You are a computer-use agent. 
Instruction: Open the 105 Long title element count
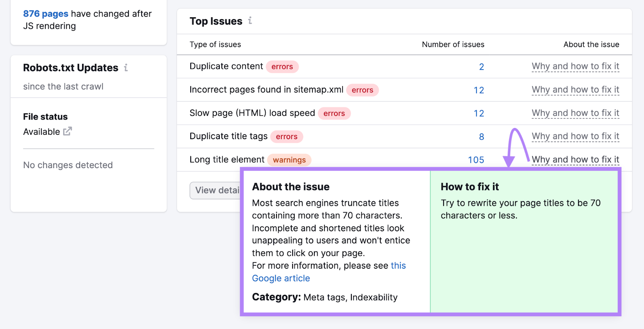[x=476, y=160]
